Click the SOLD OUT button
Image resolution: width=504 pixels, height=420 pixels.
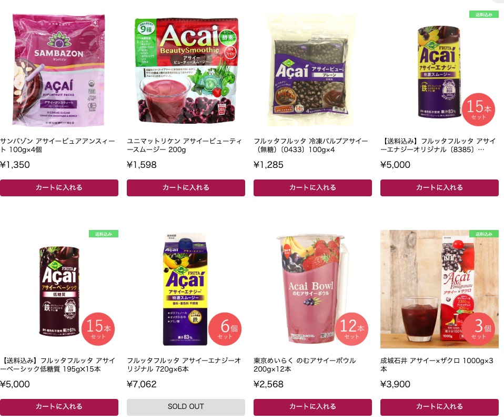[186, 407]
